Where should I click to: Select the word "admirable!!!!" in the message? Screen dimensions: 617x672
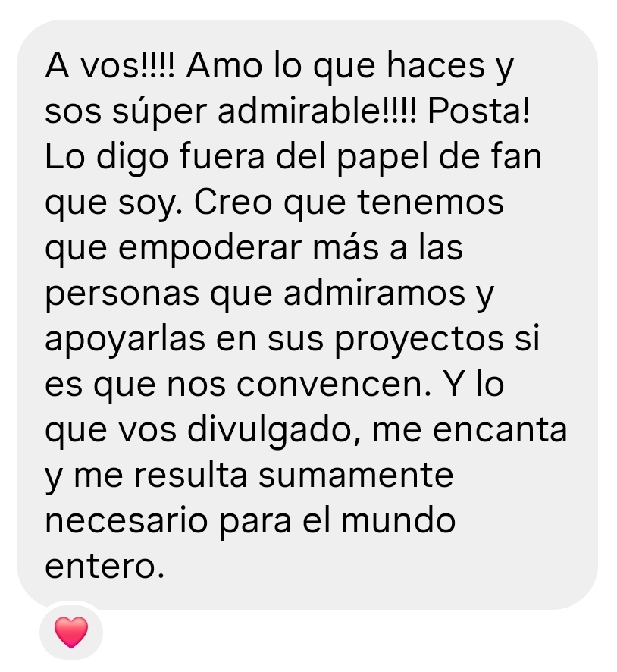pyautogui.click(x=317, y=111)
